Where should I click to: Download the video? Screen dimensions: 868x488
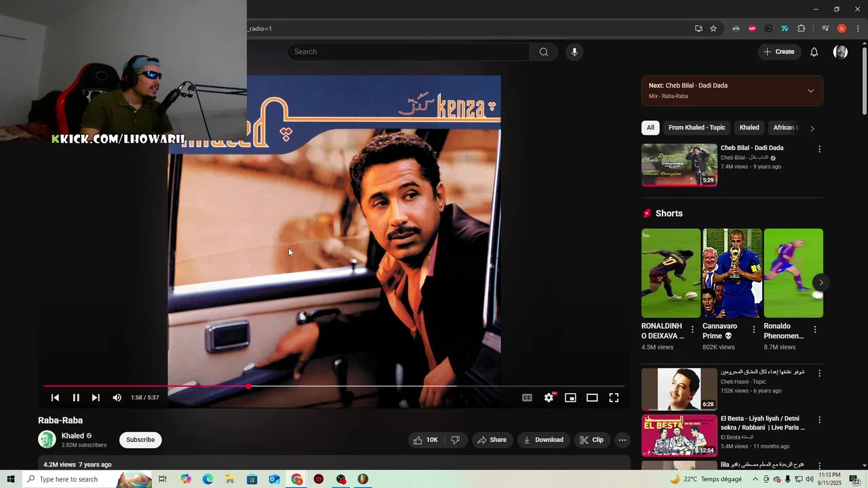tap(544, 440)
